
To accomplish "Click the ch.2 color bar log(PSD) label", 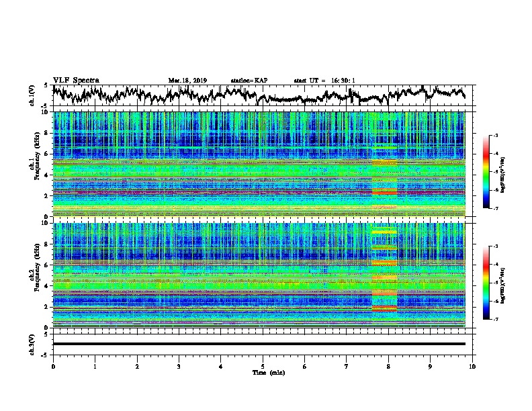I will tap(502, 285).
